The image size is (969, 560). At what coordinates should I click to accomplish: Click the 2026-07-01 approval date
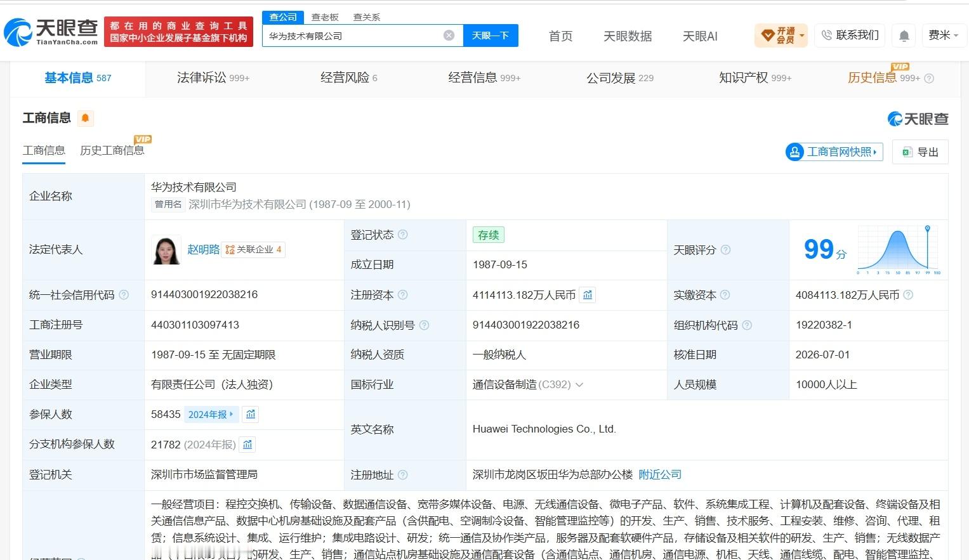click(822, 355)
